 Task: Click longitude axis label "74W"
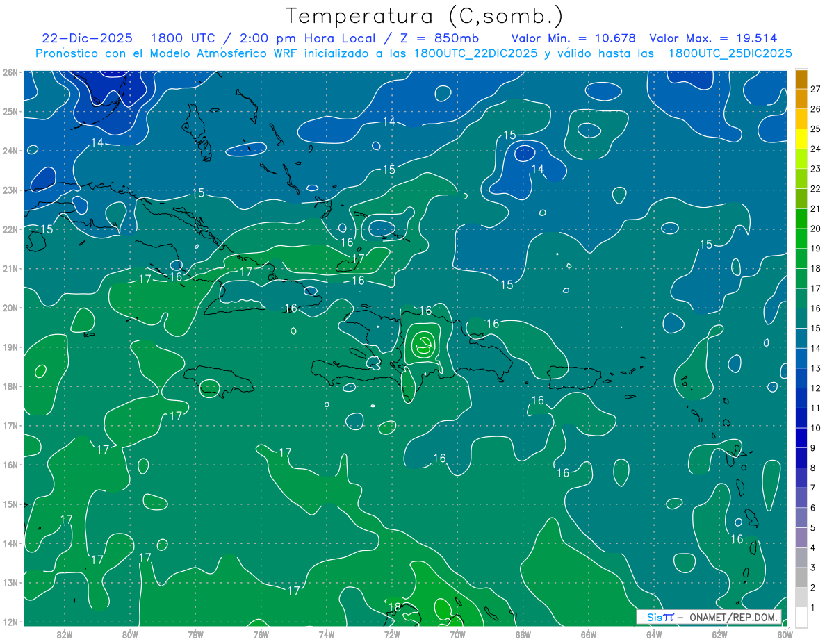pyautogui.click(x=327, y=634)
